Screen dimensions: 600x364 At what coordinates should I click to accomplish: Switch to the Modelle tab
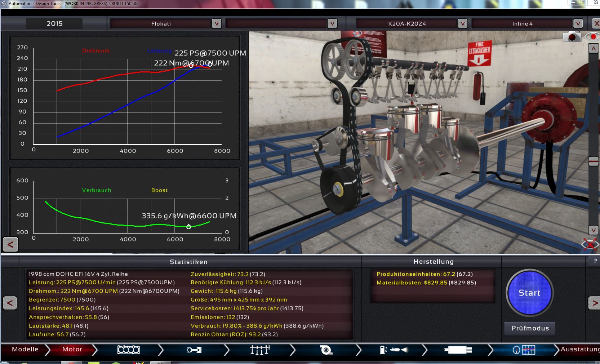(25, 349)
